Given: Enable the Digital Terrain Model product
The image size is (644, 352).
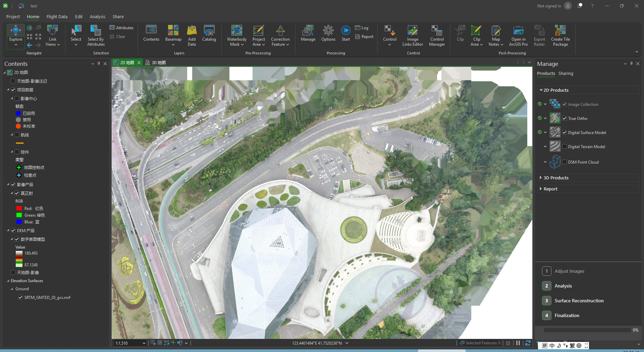Looking at the screenshot, I should tap(565, 146).
